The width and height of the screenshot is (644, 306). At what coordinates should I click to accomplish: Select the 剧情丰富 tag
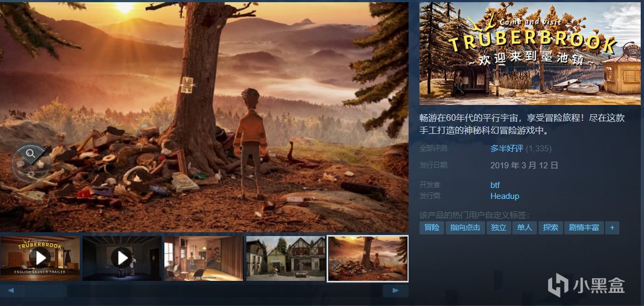pyautogui.click(x=583, y=227)
